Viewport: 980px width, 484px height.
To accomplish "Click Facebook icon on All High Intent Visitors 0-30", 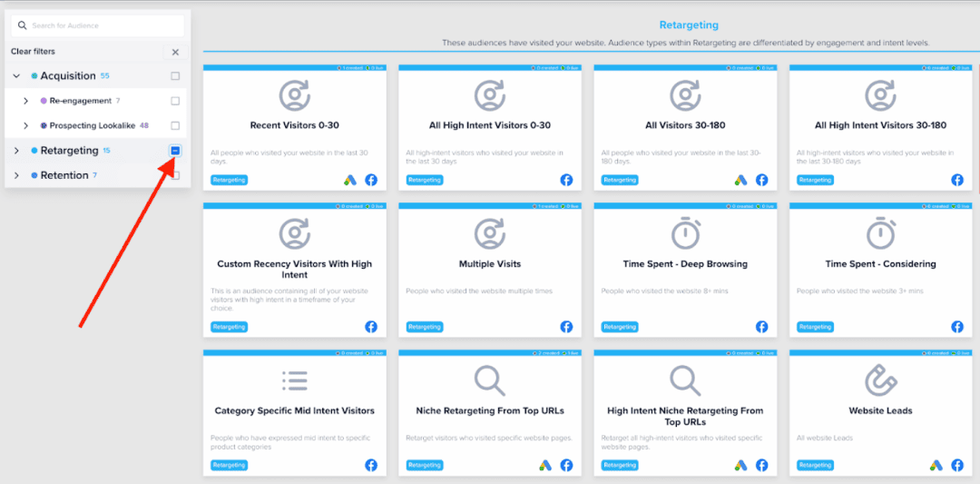I will tap(566, 180).
